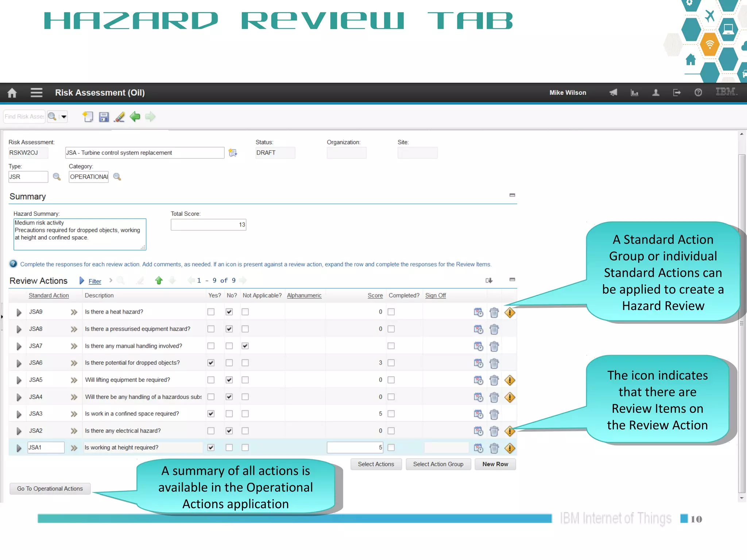This screenshot has height=560, width=747.
Task: Check Yes for heat hazard JSA9
Action: pyautogui.click(x=211, y=312)
